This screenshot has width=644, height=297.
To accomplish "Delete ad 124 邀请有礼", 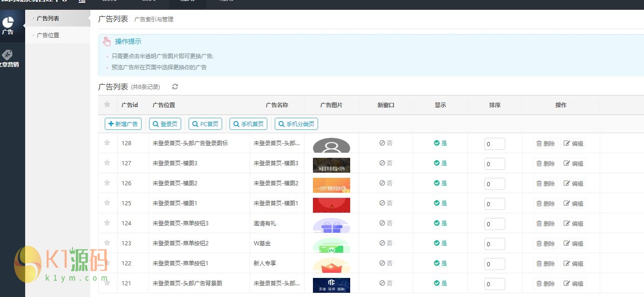I will pos(545,223).
